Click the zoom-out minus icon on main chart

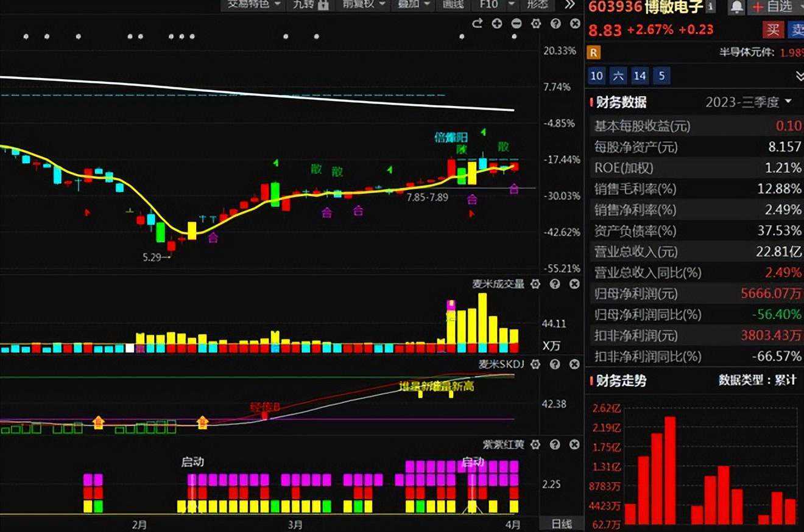(x=517, y=24)
